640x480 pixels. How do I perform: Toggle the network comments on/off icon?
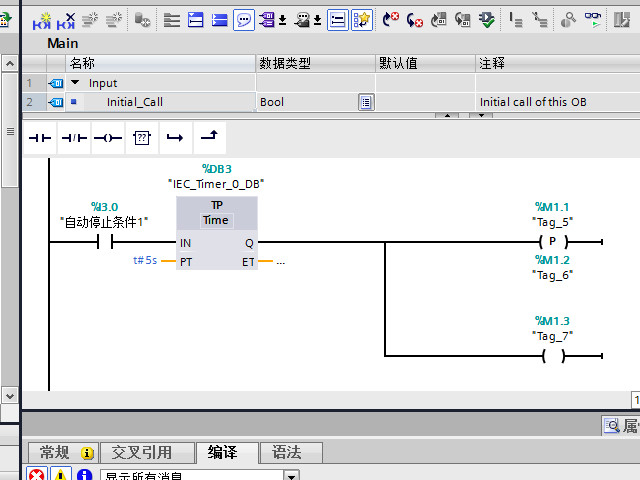tap(338, 20)
